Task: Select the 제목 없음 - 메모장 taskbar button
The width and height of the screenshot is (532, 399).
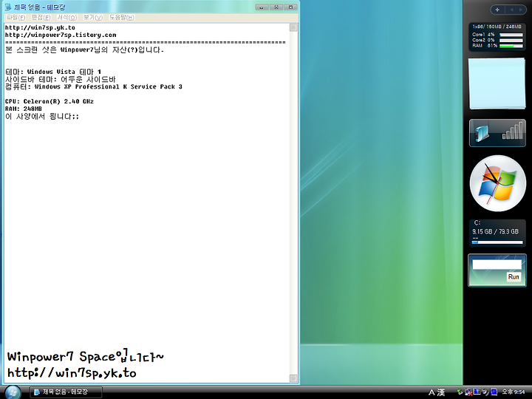Action: click(x=66, y=392)
